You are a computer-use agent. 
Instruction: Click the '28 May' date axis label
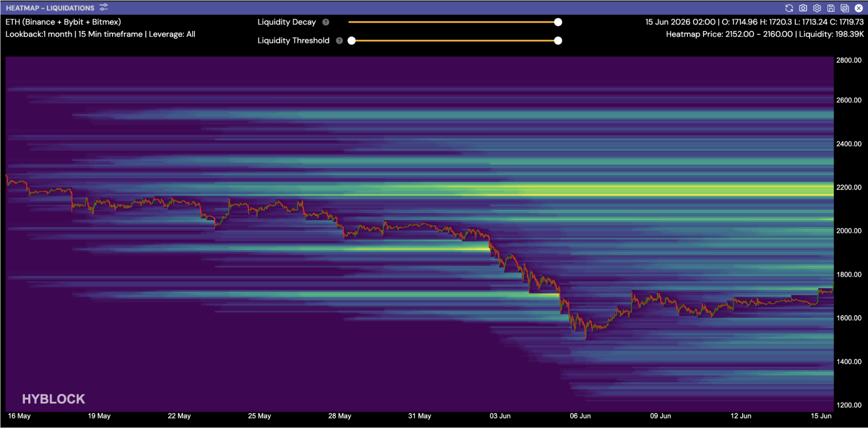[340, 416]
